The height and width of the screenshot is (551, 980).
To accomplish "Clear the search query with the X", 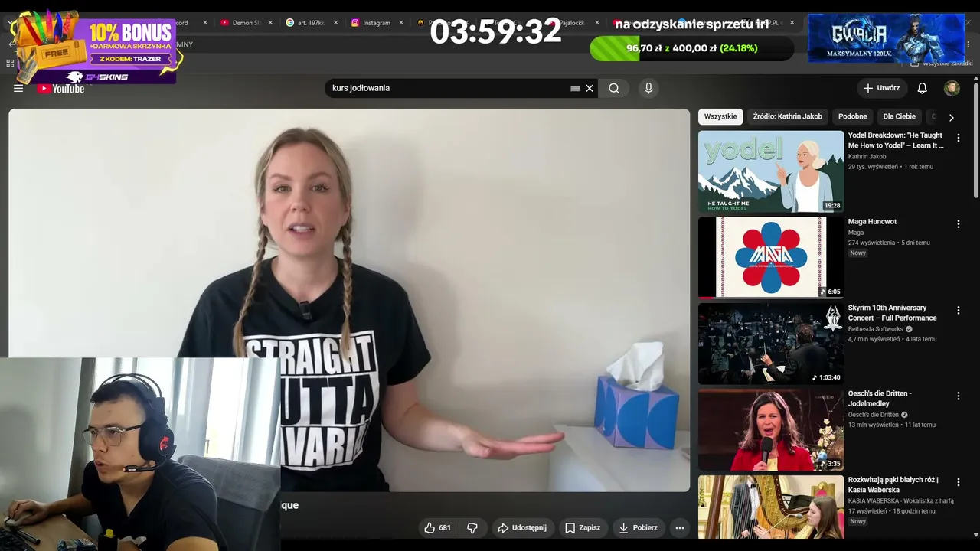I will [x=590, y=88].
